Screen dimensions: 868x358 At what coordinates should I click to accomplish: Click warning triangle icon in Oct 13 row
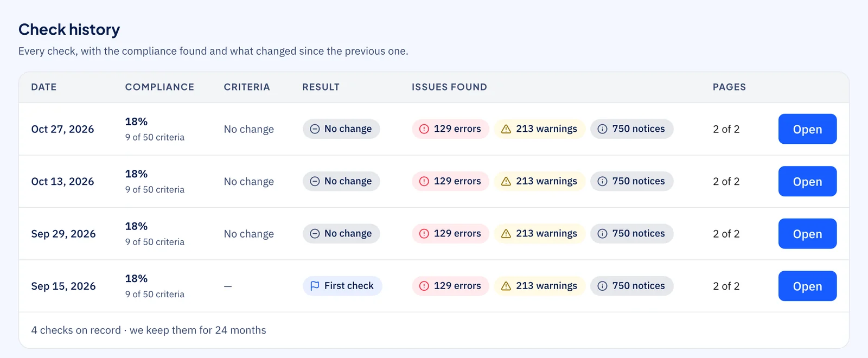506,181
